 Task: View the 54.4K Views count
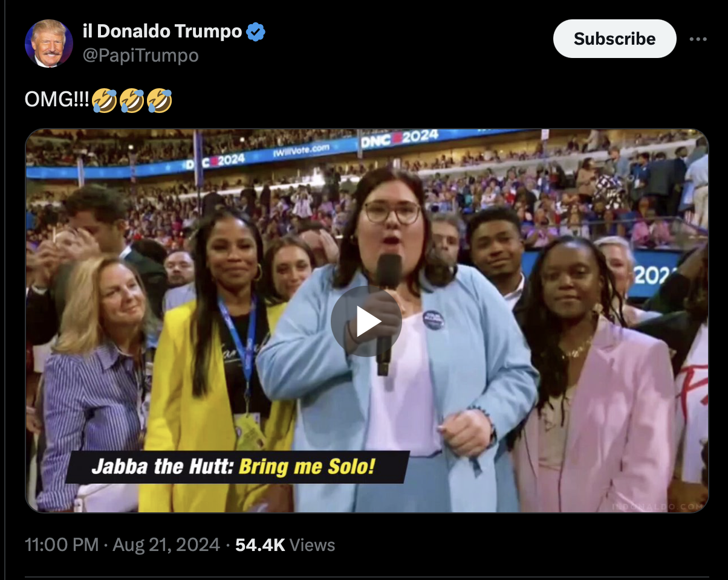(285, 545)
